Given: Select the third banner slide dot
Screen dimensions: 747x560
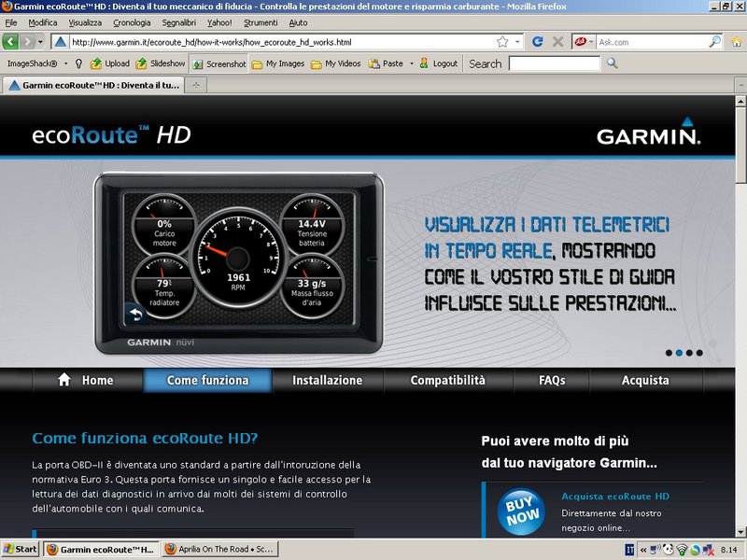Looking at the screenshot, I should tap(689, 353).
